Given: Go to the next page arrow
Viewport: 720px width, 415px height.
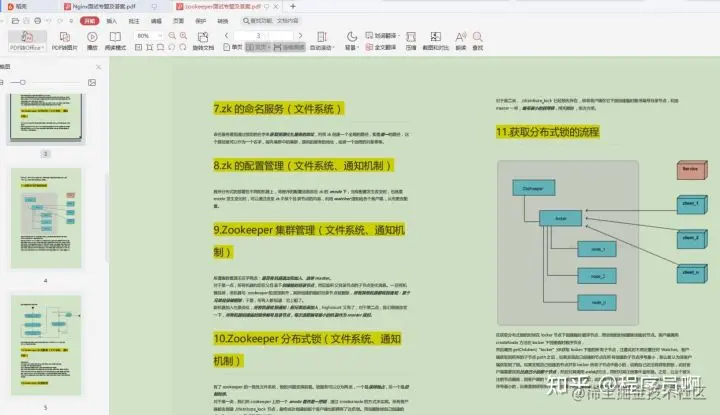Looking at the screenshot, I should (x=300, y=35).
